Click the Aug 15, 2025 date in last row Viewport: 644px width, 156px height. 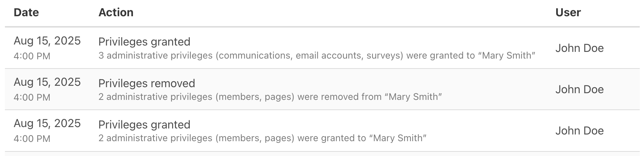[x=47, y=124]
